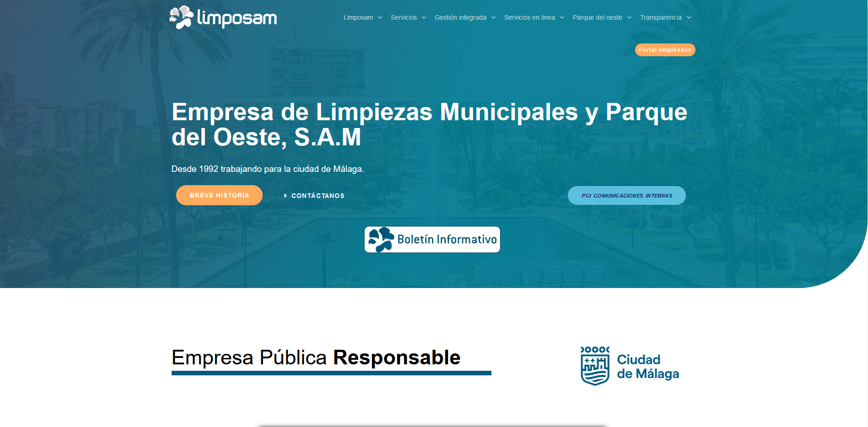This screenshot has width=868, height=427.
Task: Open the Gestión integrada menu
Action: tap(460, 17)
